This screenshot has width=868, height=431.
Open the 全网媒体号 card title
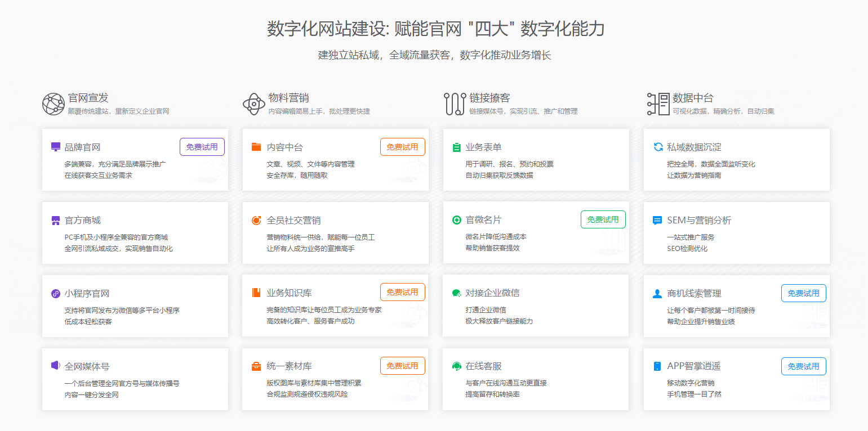(87, 366)
